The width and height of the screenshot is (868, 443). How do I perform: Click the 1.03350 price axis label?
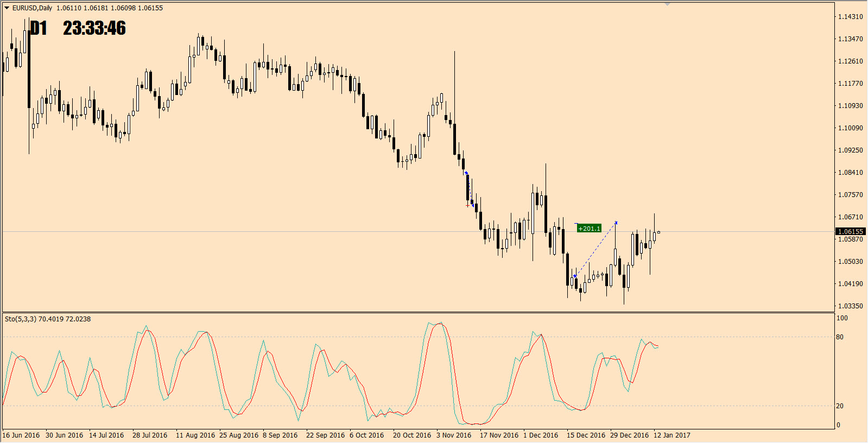pos(851,306)
